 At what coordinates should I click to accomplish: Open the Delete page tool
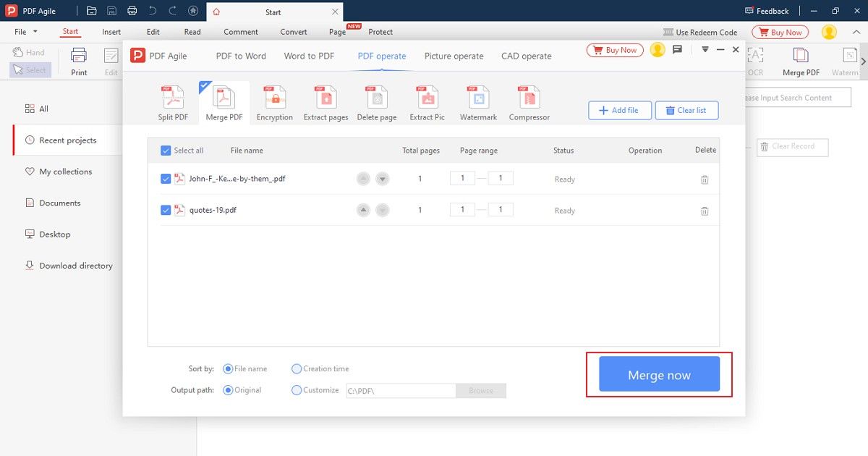coord(377,103)
